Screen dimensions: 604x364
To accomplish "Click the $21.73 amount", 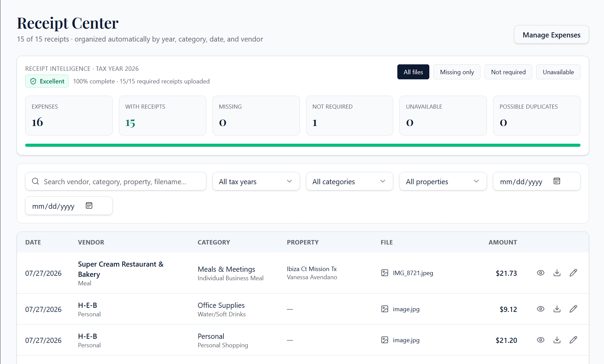I will [x=506, y=273].
